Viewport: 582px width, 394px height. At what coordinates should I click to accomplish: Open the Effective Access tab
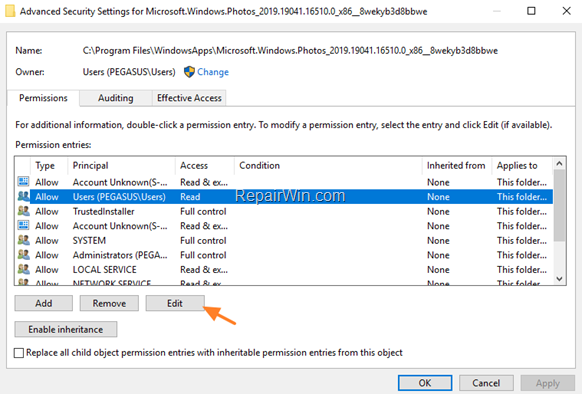point(189,98)
